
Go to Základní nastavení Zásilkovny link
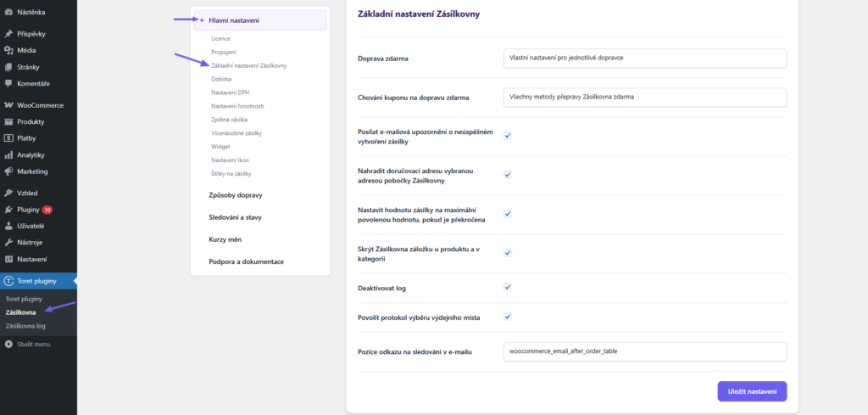coord(248,65)
